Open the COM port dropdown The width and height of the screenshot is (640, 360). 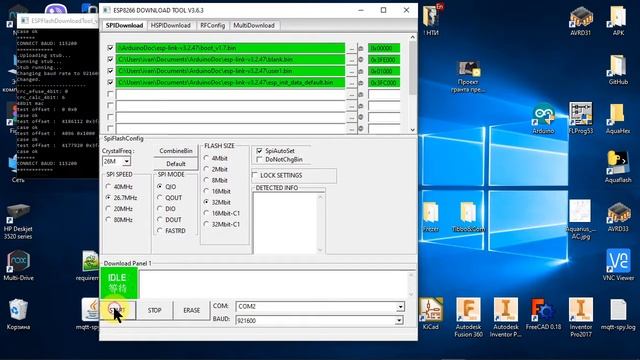point(400,306)
